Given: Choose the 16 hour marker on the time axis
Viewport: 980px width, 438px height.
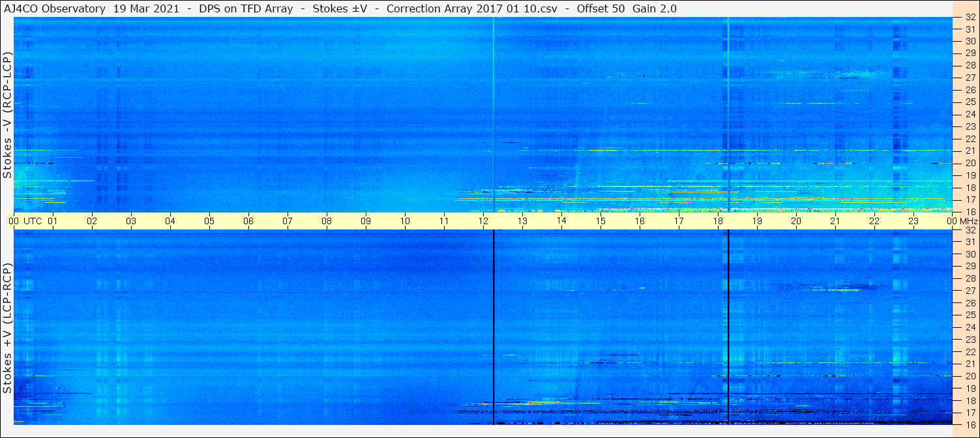Looking at the screenshot, I should [640, 222].
